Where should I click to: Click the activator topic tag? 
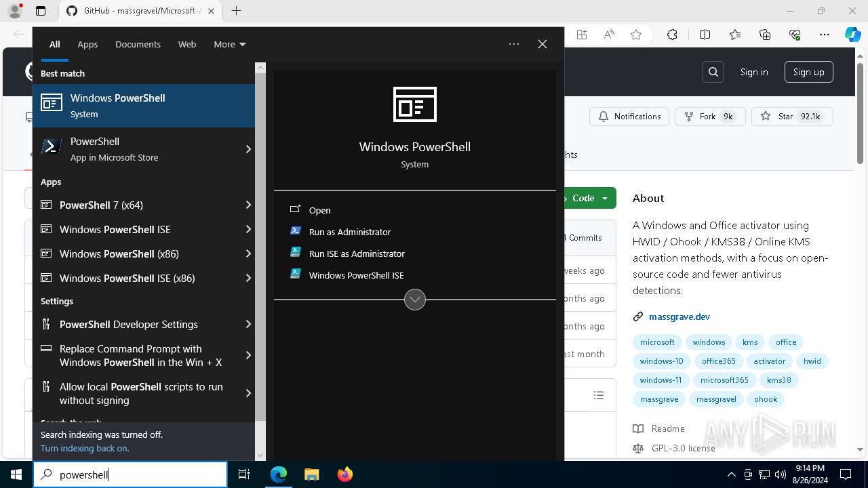(x=770, y=361)
